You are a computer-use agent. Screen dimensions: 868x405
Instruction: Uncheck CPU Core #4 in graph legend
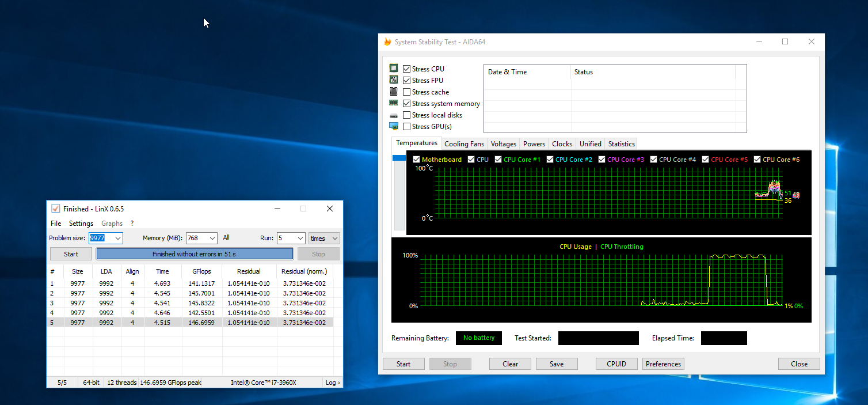pos(654,160)
